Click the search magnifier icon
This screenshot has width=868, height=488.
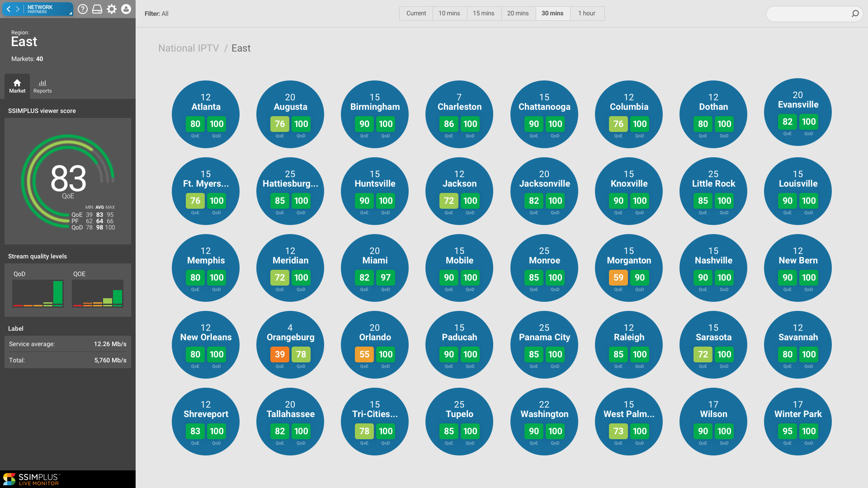tap(855, 14)
